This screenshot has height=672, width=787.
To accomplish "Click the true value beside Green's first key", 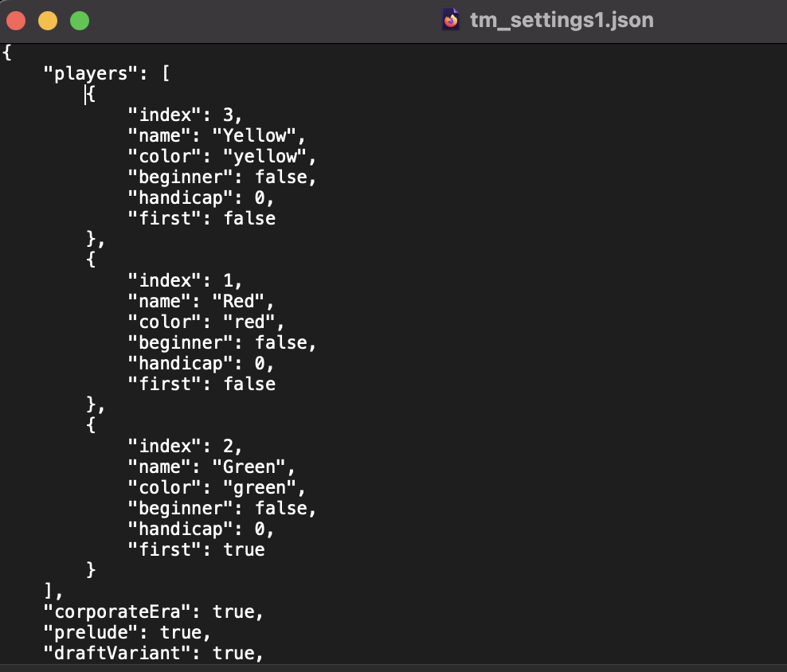I will 244,549.
